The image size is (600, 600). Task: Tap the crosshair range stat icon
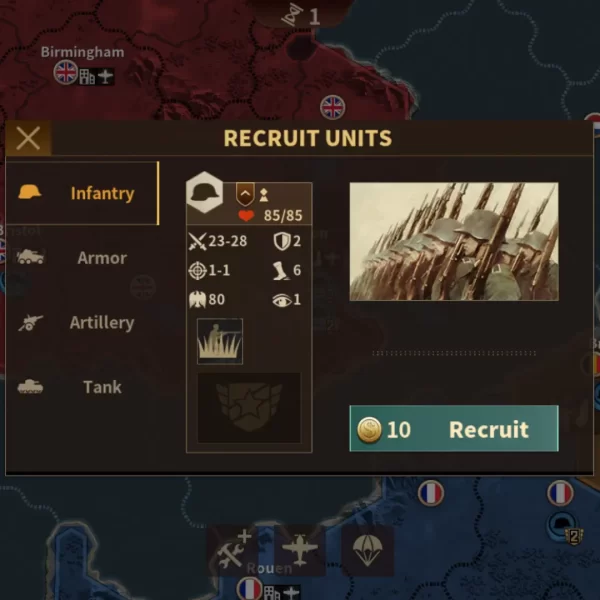pyautogui.click(x=197, y=271)
